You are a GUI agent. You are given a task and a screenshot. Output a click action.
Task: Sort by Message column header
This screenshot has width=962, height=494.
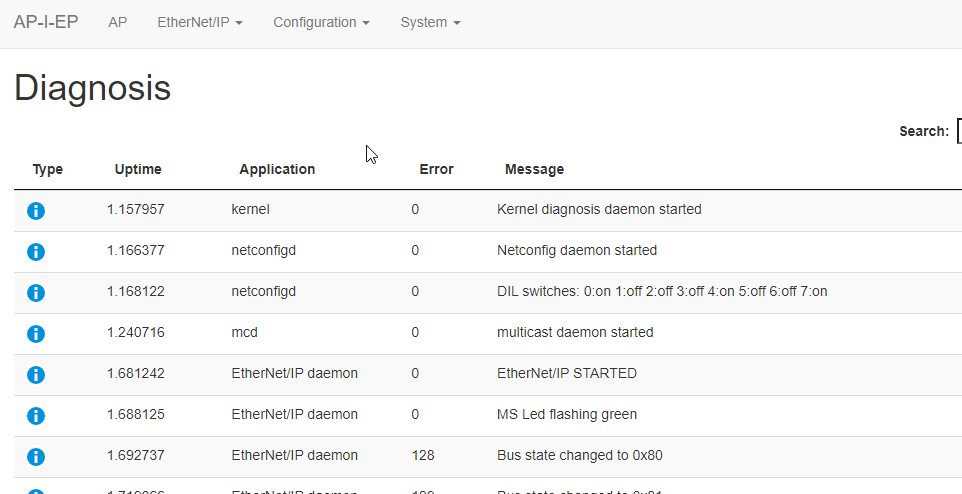click(x=534, y=169)
